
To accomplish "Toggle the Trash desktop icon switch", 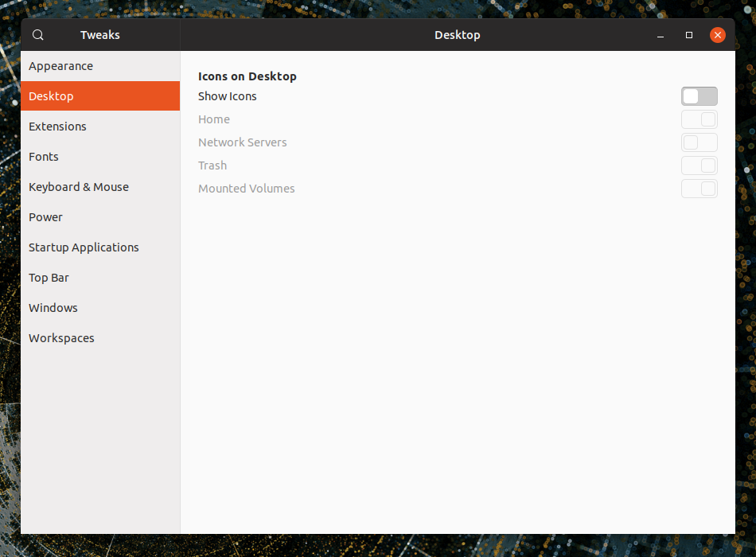I will coord(699,166).
